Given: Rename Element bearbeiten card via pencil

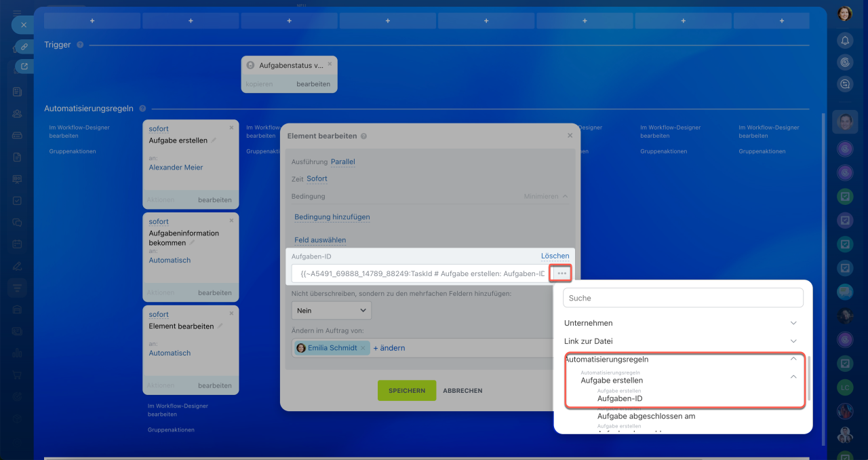Looking at the screenshot, I should (x=220, y=326).
